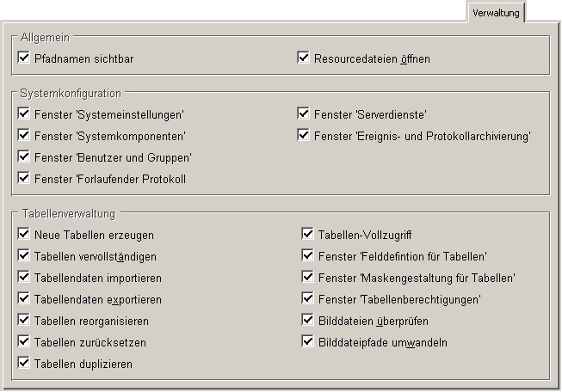
Task: Uncheck 'Tabellen reorganisieren' option
Action: (23, 320)
